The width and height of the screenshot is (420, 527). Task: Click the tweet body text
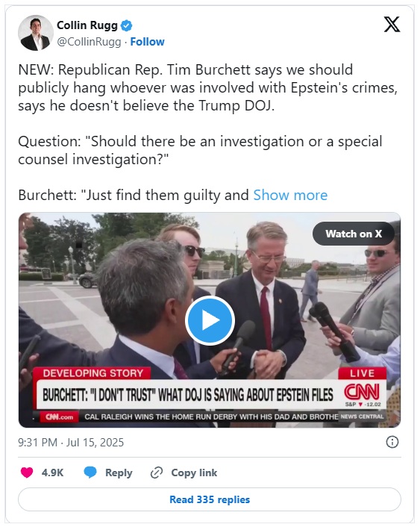(208, 132)
